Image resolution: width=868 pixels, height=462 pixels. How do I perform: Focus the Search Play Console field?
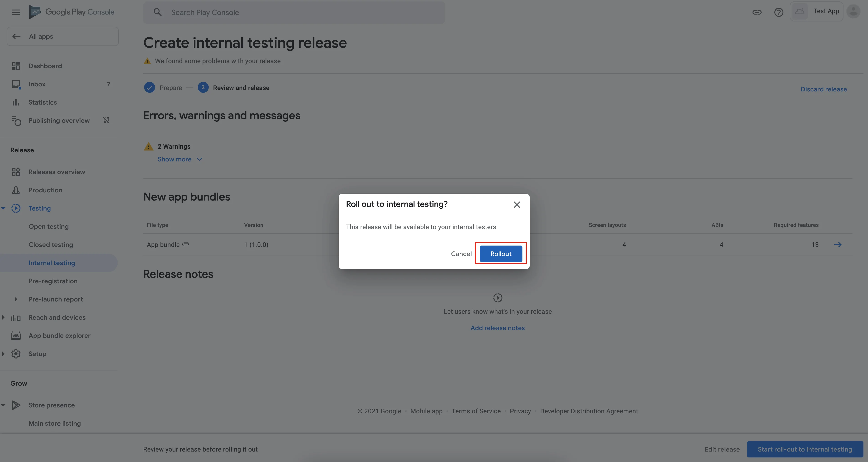point(294,13)
